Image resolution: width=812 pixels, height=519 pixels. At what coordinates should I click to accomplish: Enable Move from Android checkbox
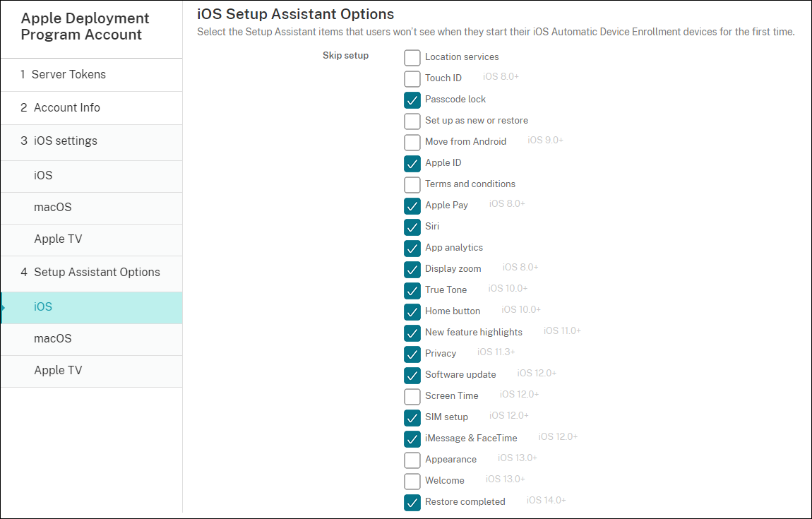pyautogui.click(x=412, y=142)
